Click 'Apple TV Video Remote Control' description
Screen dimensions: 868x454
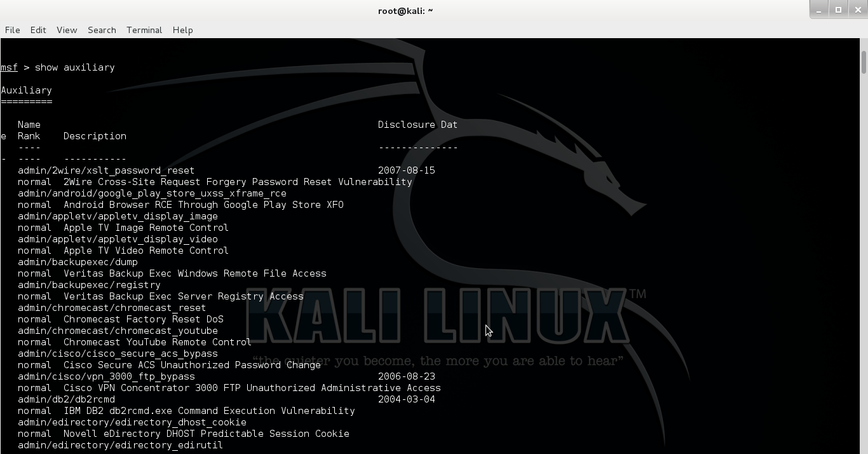(x=146, y=251)
